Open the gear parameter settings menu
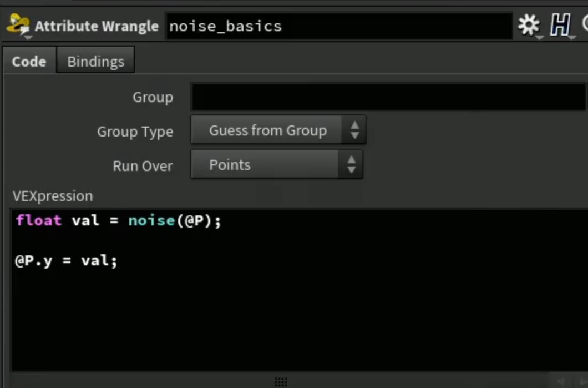Screen dimensions: 588x388 coord(529,25)
